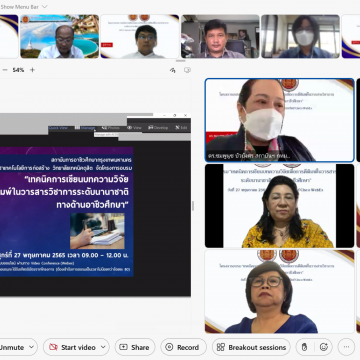
Task: Expand video options arrow beside Start video
Action: click(x=103, y=347)
